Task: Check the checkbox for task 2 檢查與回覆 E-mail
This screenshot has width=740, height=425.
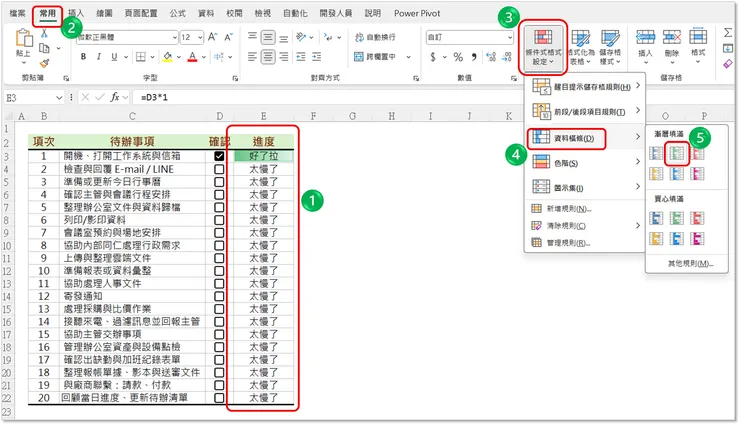Action: [219, 169]
